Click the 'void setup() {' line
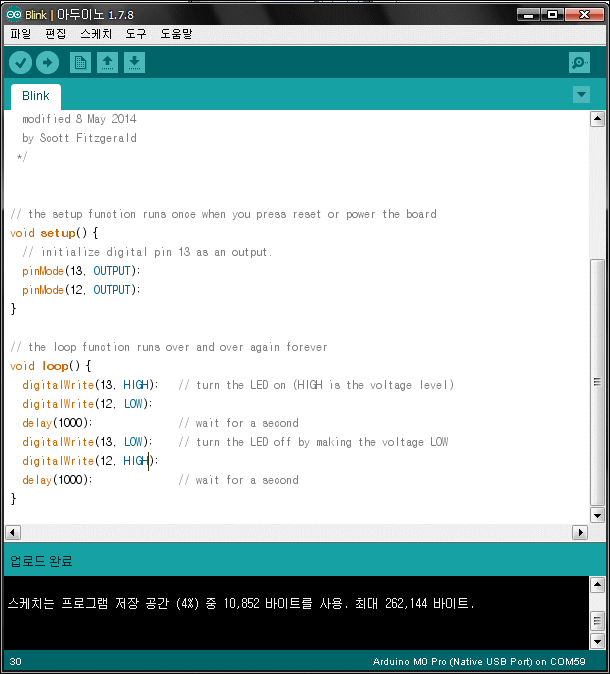610x674 pixels. click(x=54, y=233)
